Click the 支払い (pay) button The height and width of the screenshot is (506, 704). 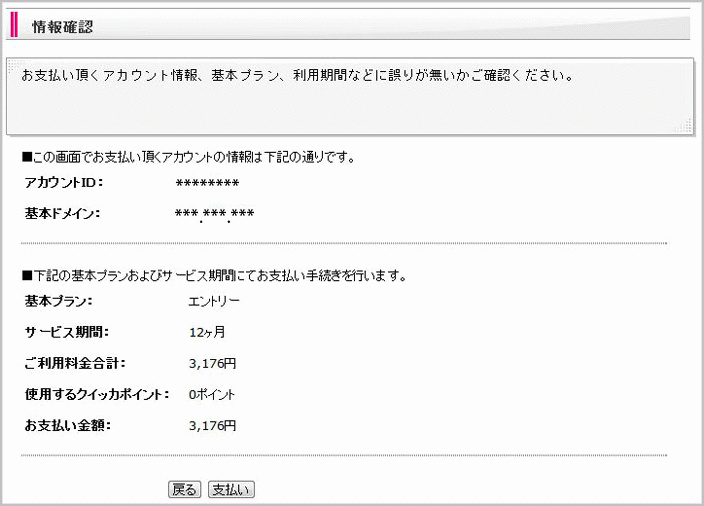tap(231, 489)
